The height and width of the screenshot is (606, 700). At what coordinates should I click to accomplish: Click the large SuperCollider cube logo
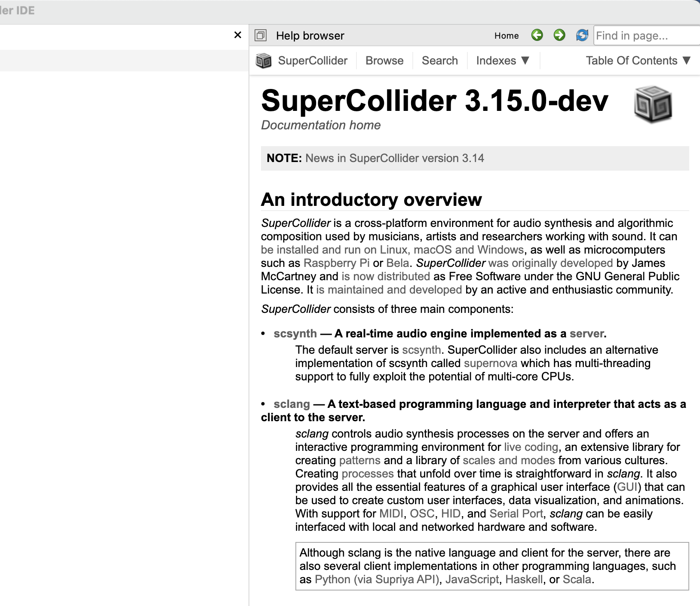click(x=653, y=104)
